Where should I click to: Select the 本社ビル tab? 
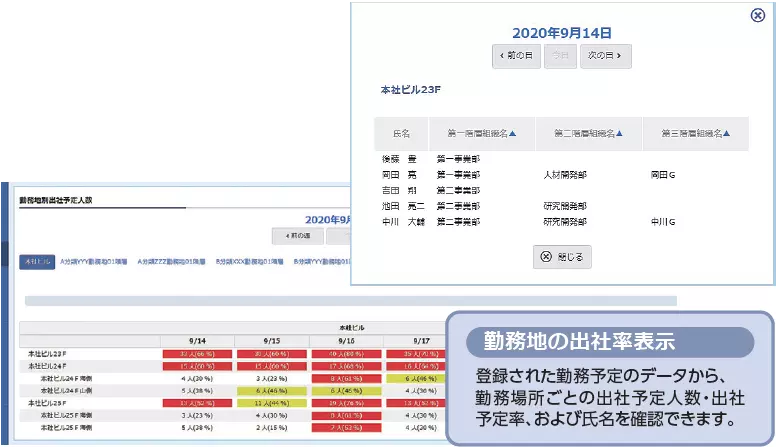click(37, 261)
